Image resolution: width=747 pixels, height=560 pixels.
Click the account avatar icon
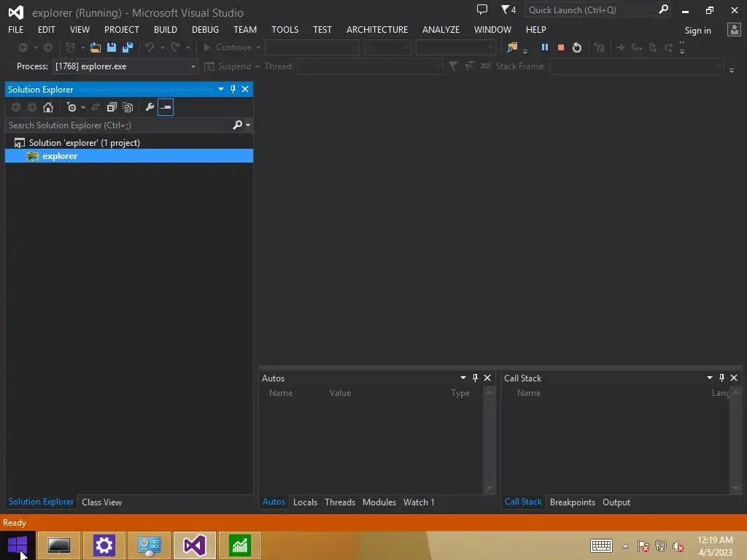pos(734,30)
